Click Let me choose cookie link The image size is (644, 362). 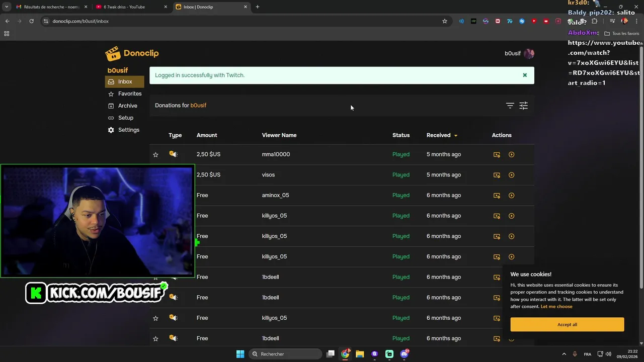pos(556,306)
